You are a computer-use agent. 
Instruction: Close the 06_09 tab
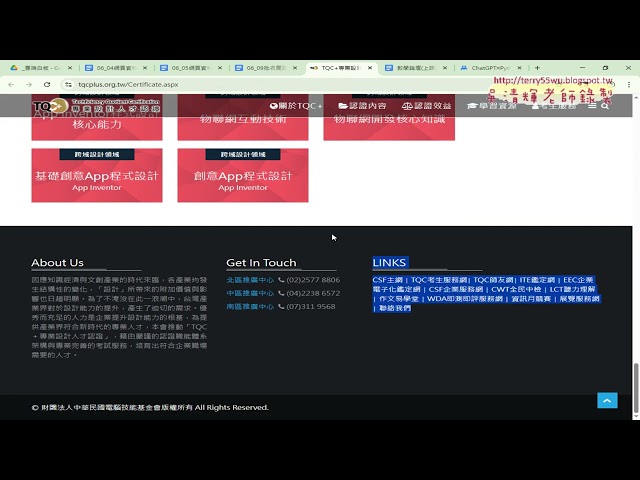[x=295, y=68]
